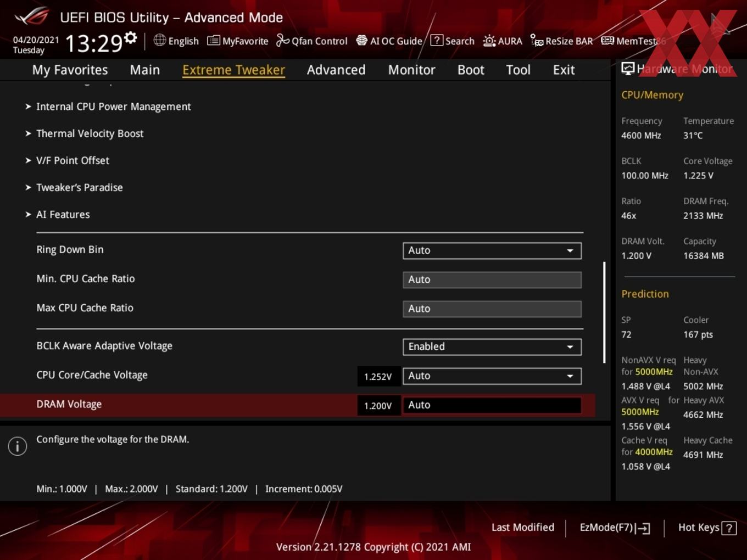The image size is (747, 560).
Task: Click the Qfan Control fan icon
Action: coord(282,40)
